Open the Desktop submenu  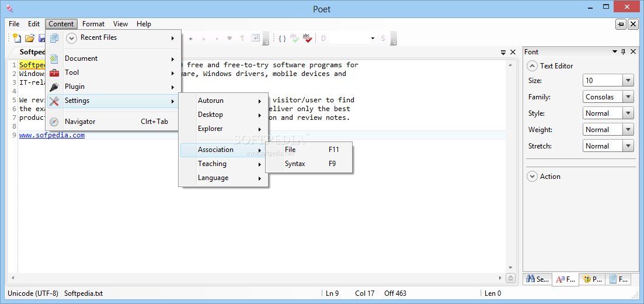(224, 115)
